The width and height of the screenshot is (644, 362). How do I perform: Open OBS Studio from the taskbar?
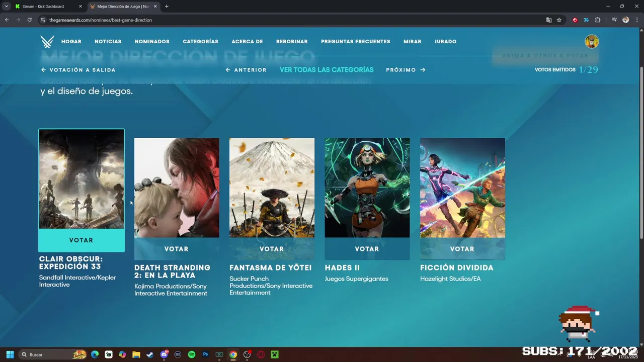pyautogui.click(x=247, y=354)
